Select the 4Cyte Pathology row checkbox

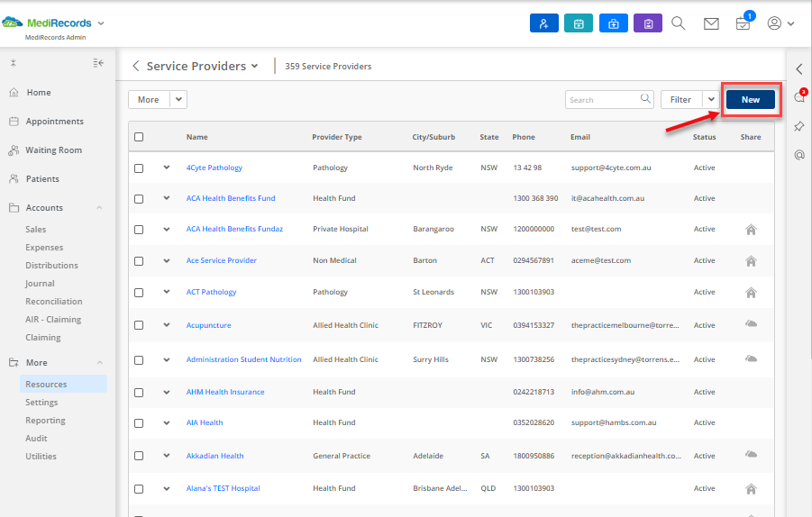click(139, 168)
